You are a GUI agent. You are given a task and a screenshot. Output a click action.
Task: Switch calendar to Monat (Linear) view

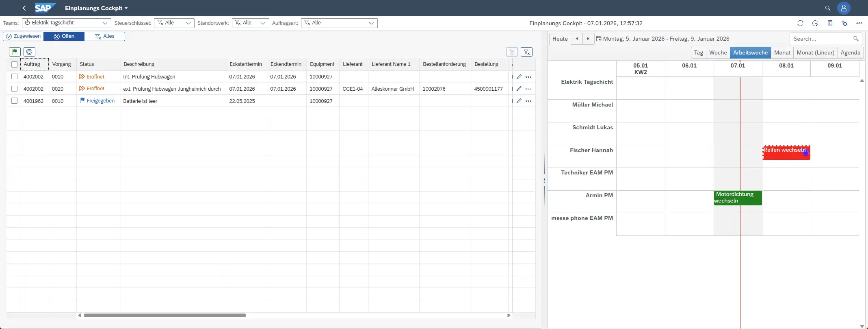815,52
